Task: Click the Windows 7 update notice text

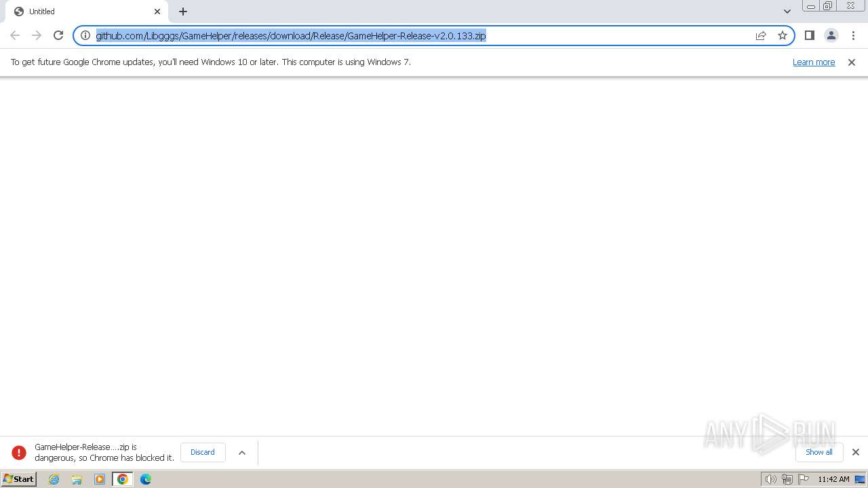Action: point(211,62)
